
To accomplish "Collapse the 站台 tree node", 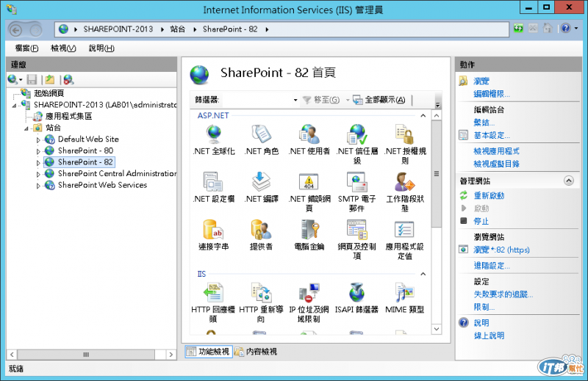I will (x=26, y=128).
